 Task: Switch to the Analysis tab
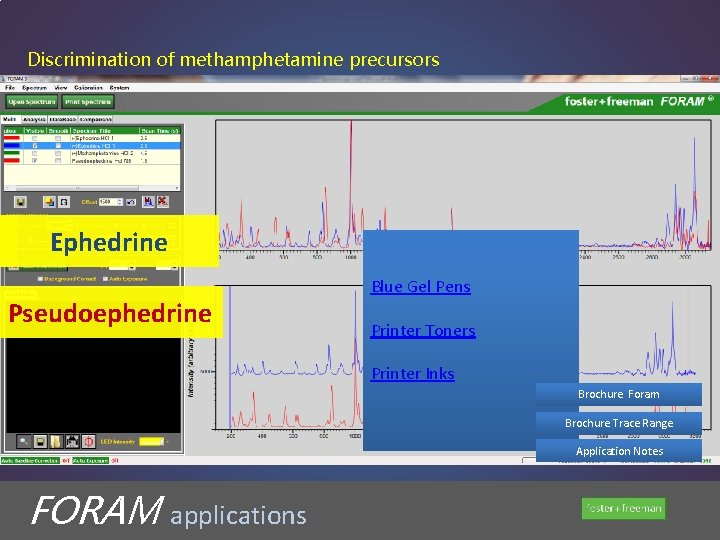pyautogui.click(x=34, y=119)
